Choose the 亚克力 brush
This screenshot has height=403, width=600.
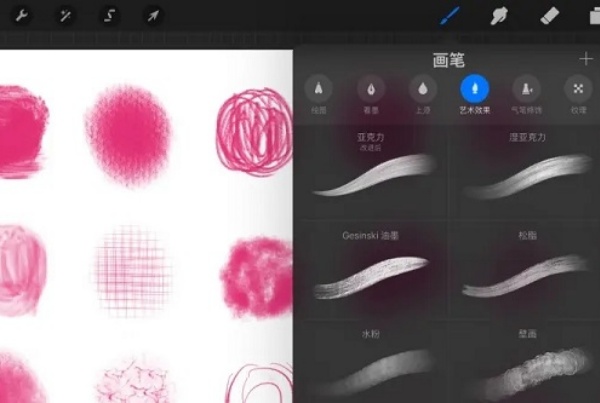372,173
